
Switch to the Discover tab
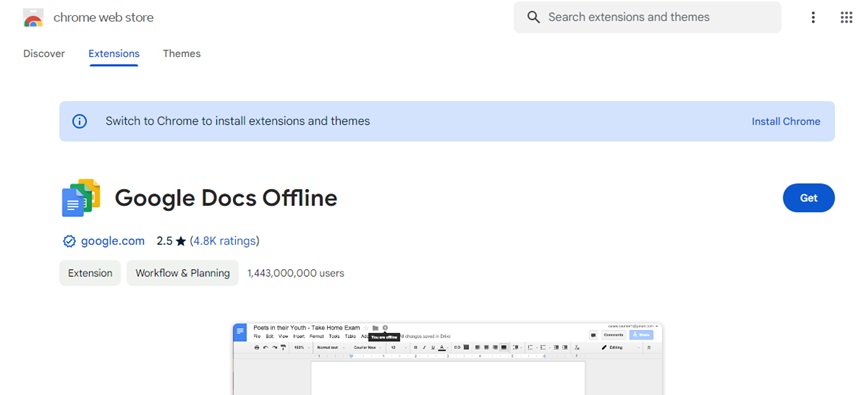[44, 53]
